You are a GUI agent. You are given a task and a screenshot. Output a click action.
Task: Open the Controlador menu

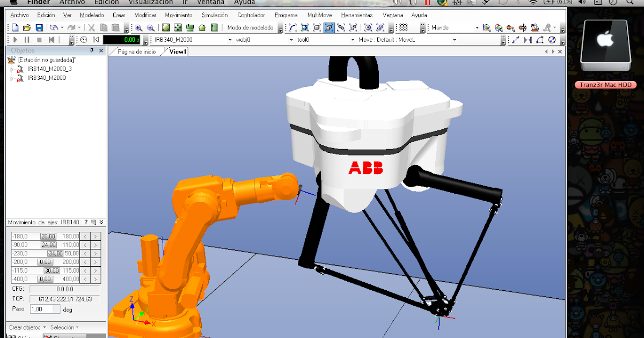[251, 15]
